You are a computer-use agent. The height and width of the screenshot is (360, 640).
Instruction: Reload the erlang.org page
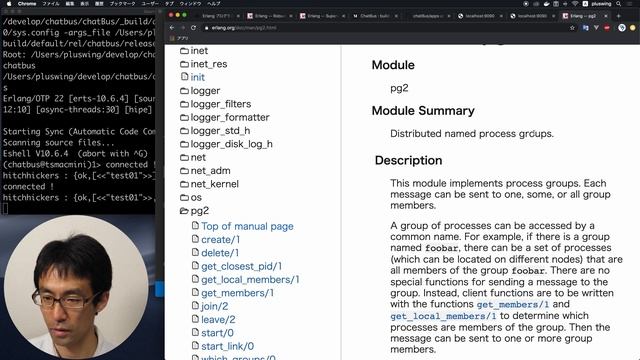tap(193, 28)
